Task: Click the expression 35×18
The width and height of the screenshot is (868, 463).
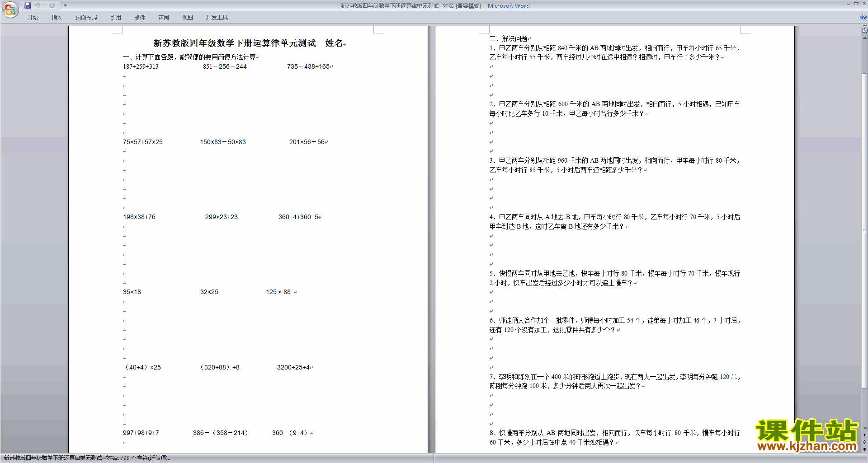Action: tap(132, 292)
